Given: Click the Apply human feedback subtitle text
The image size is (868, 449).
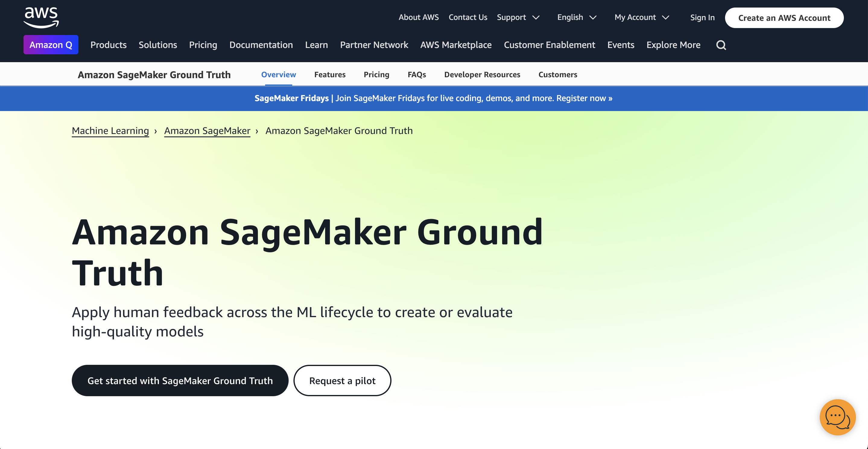Looking at the screenshot, I should 292,322.
